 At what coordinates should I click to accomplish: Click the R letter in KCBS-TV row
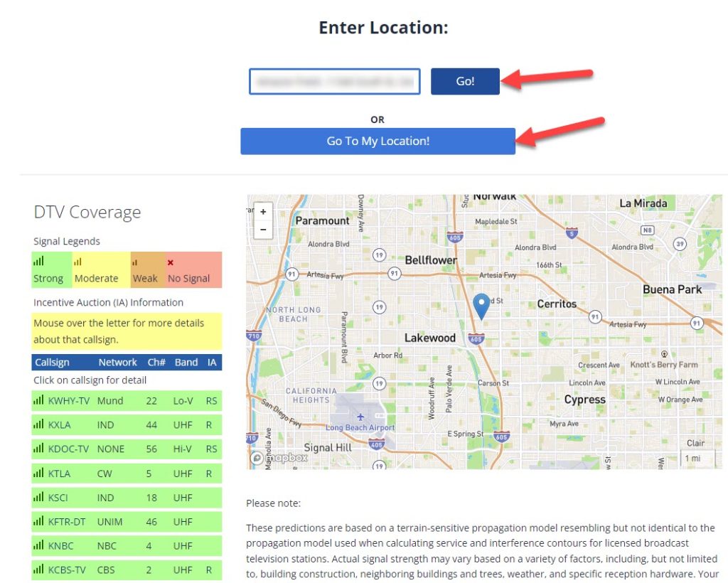point(209,570)
